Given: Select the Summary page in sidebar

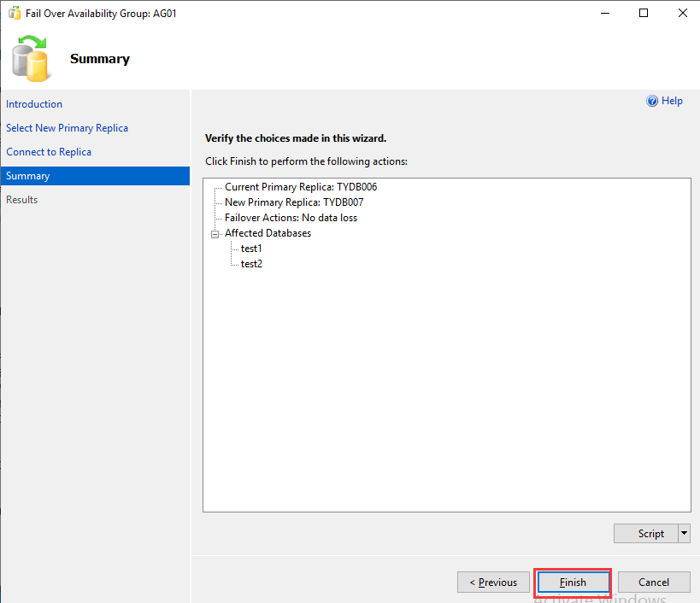Looking at the screenshot, I should (28, 176).
